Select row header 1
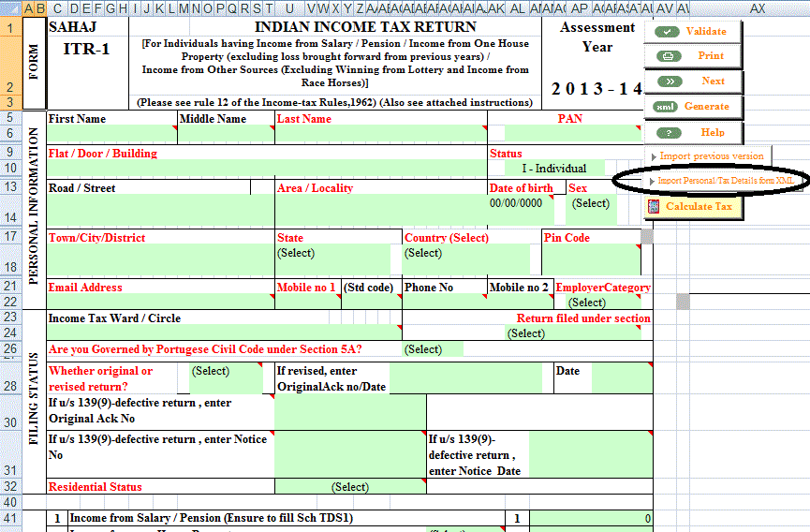 coord(10,27)
